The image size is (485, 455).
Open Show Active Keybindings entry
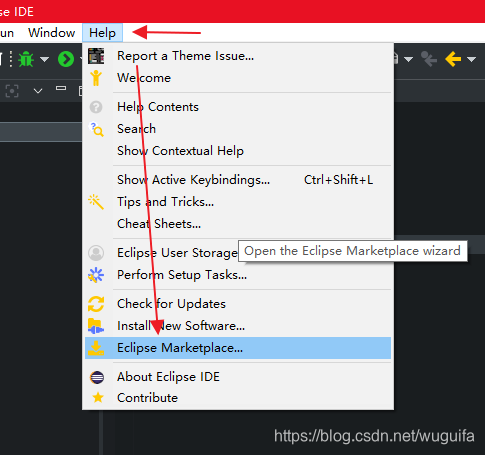tap(238, 180)
